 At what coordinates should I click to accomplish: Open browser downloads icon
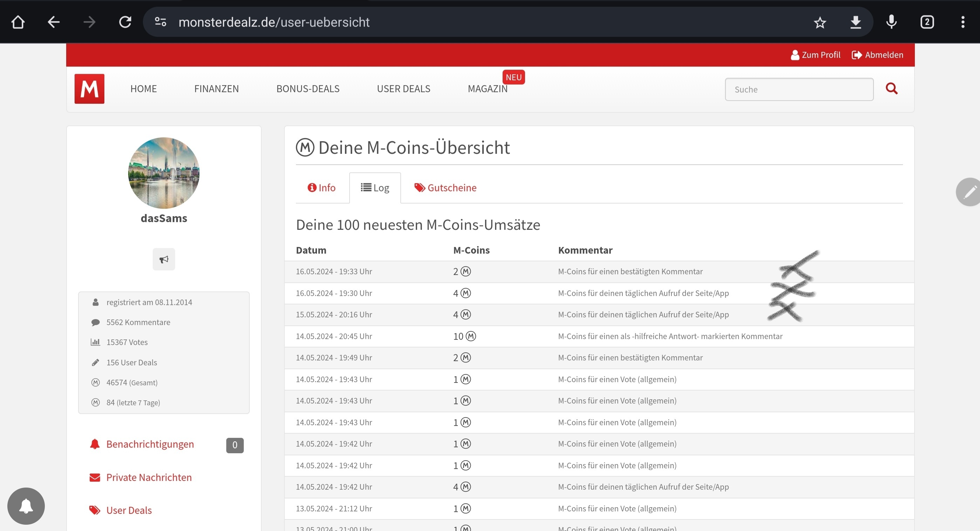coord(856,22)
